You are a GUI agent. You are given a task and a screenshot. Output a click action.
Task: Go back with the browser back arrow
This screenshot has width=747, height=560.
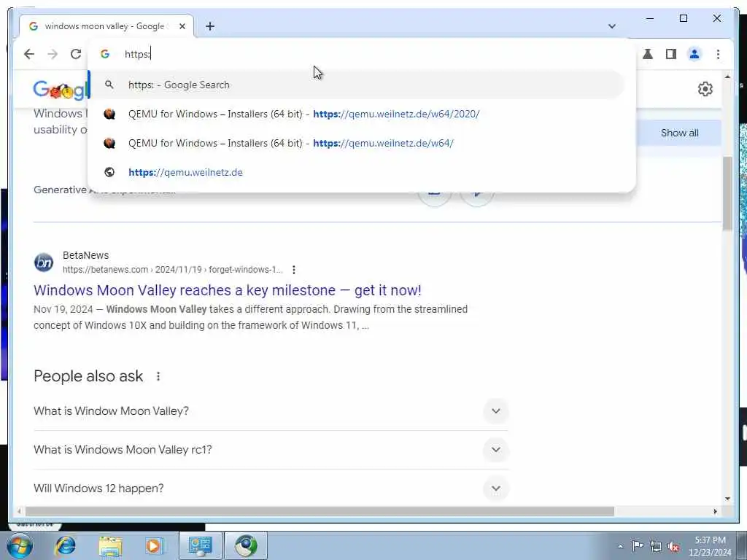29,54
